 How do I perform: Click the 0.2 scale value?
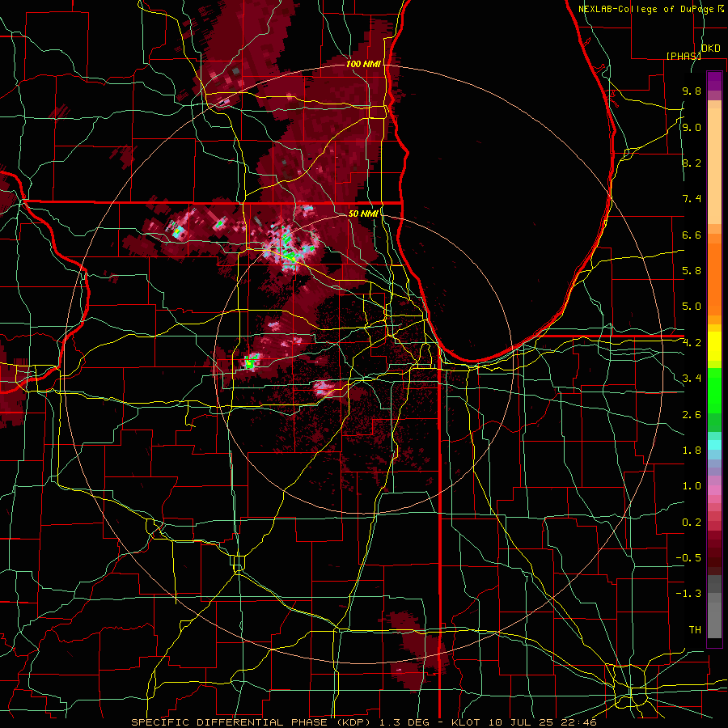click(x=692, y=523)
